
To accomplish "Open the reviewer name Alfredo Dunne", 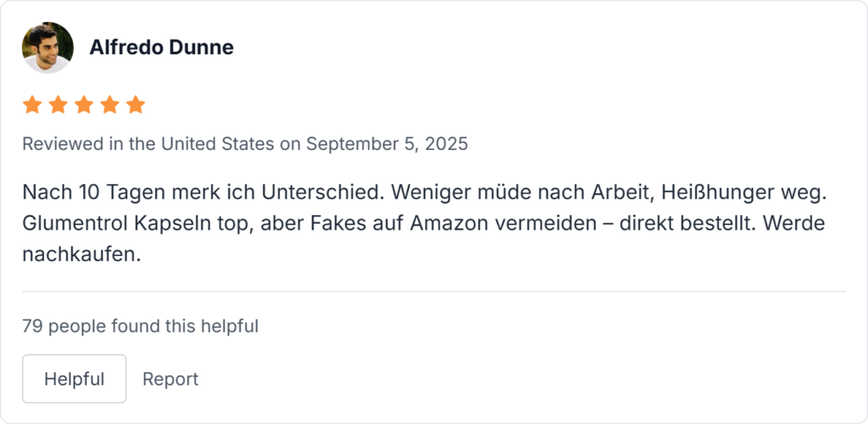I will pyautogui.click(x=161, y=47).
